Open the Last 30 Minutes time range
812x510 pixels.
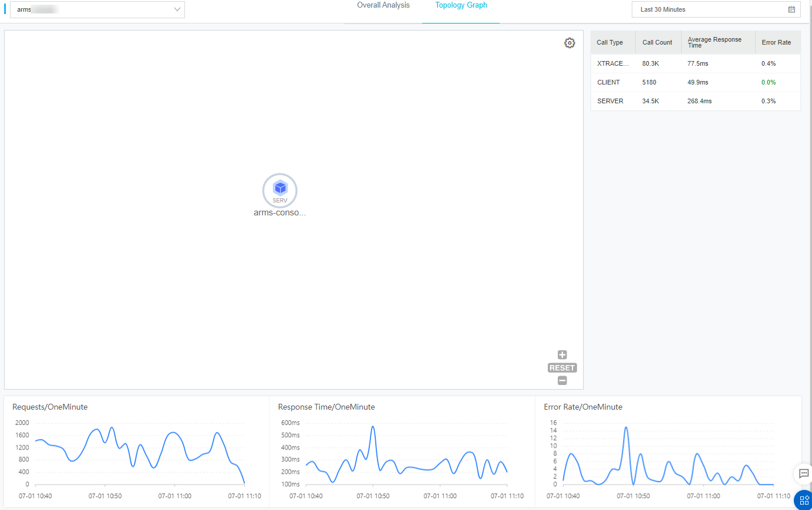point(716,9)
